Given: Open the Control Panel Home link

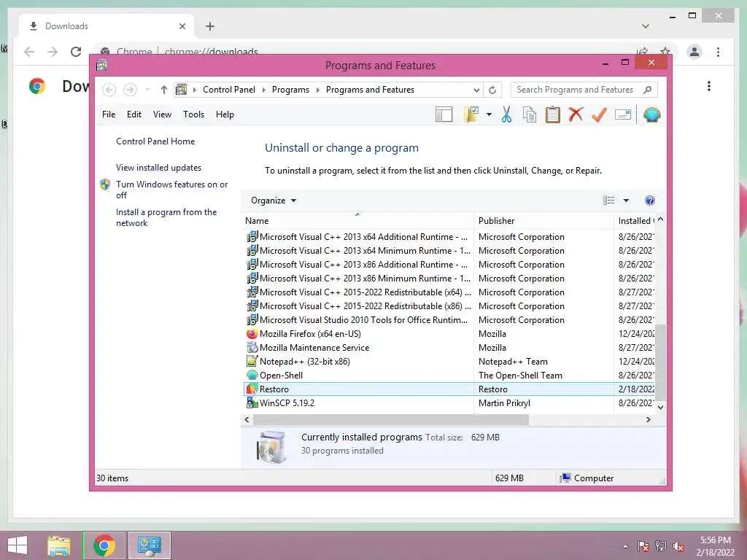Looking at the screenshot, I should click(155, 141).
